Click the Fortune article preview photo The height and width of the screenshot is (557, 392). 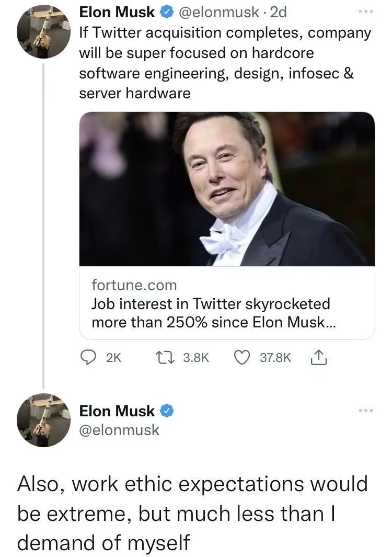(227, 189)
